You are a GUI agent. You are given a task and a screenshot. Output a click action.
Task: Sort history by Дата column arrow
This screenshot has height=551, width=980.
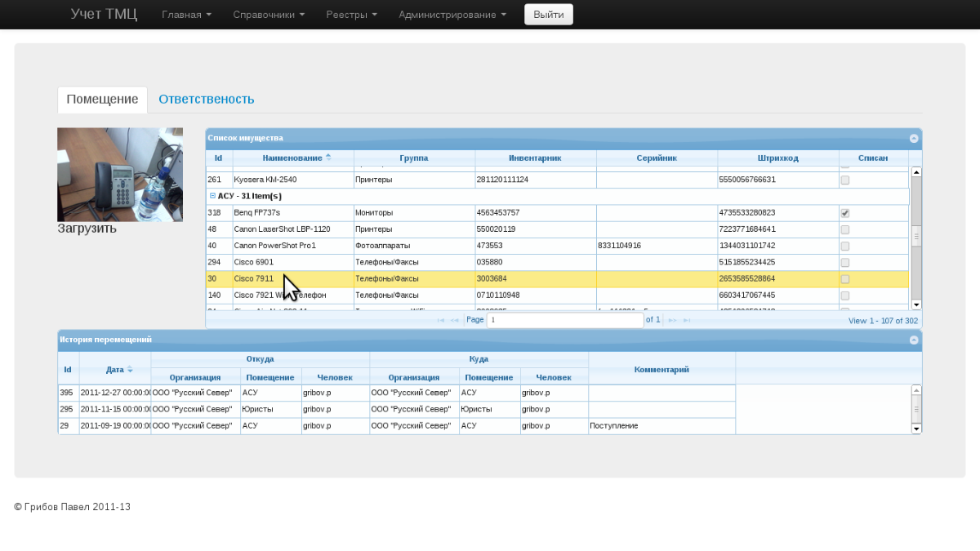tap(129, 370)
